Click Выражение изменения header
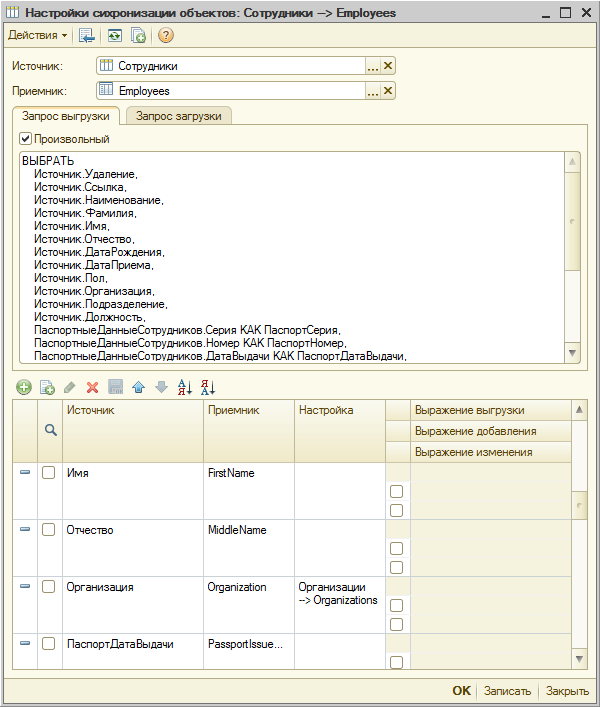This screenshot has width=600, height=707. pyautogui.click(x=491, y=452)
